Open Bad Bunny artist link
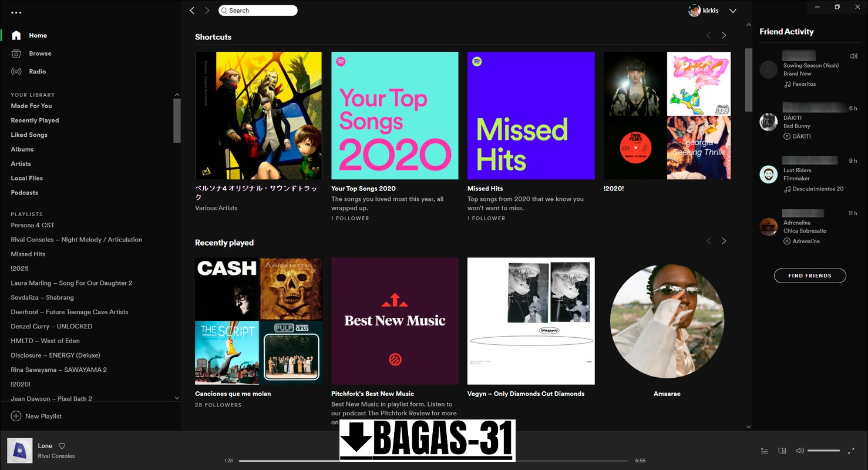 click(x=797, y=126)
